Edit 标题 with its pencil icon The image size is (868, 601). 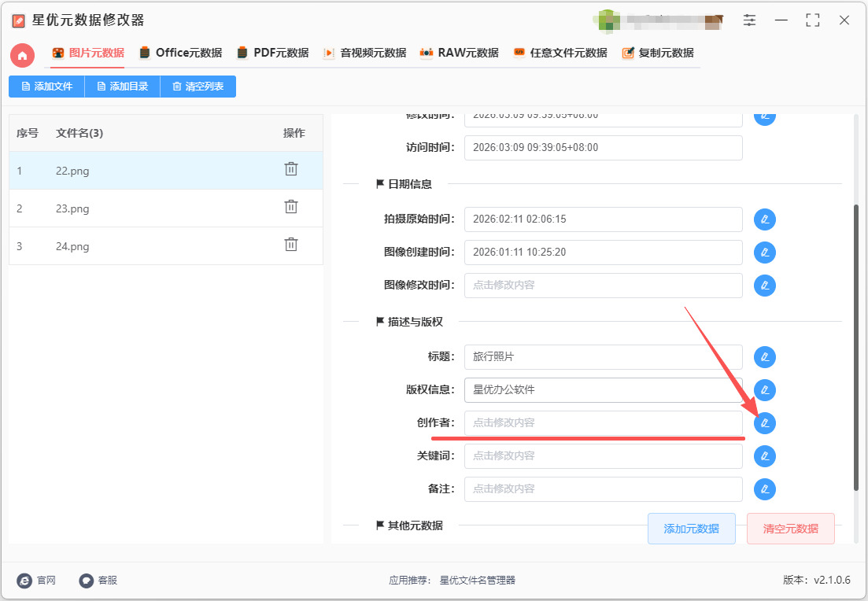[x=764, y=357]
